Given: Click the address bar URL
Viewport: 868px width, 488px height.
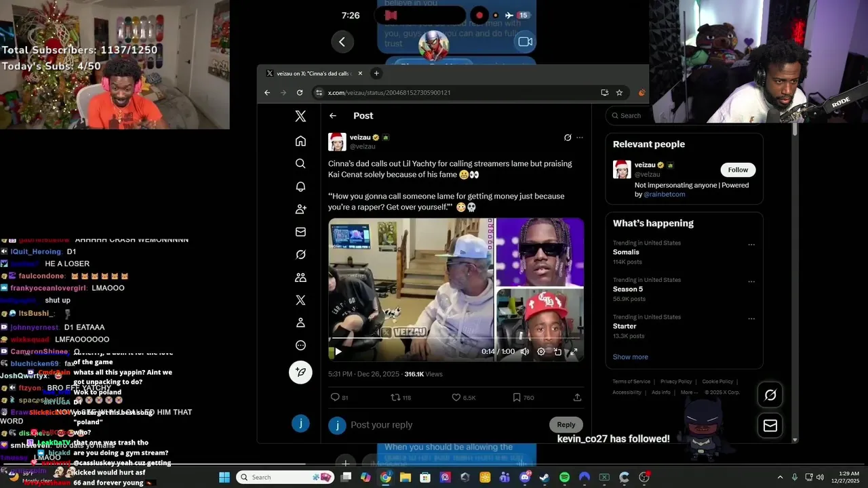Looking at the screenshot, I should coord(389,93).
